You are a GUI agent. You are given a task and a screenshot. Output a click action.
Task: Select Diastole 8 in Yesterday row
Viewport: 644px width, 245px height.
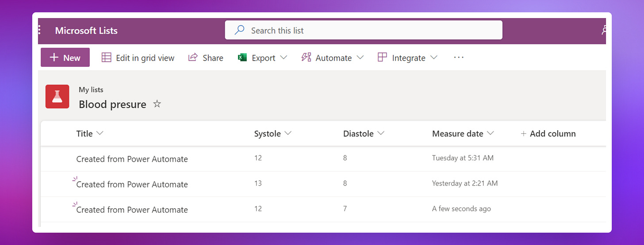click(x=345, y=183)
